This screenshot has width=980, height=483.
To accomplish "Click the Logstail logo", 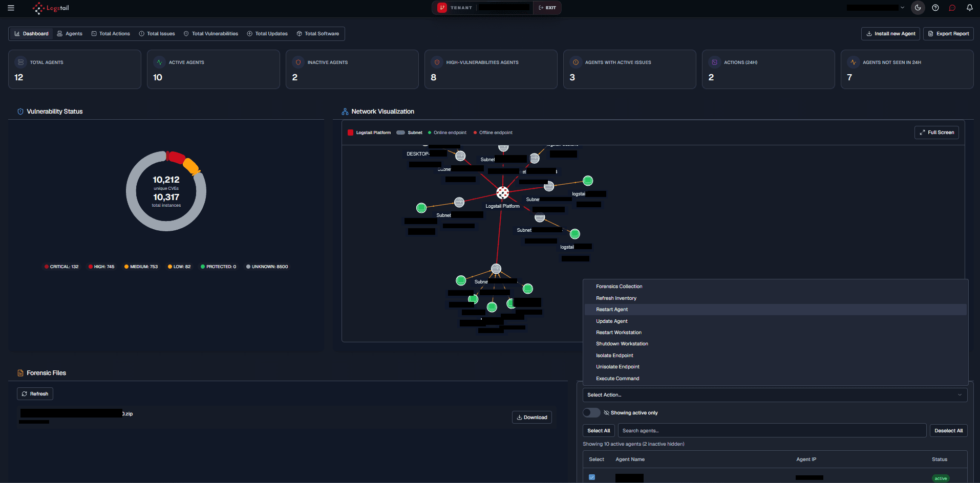I will tap(51, 8).
